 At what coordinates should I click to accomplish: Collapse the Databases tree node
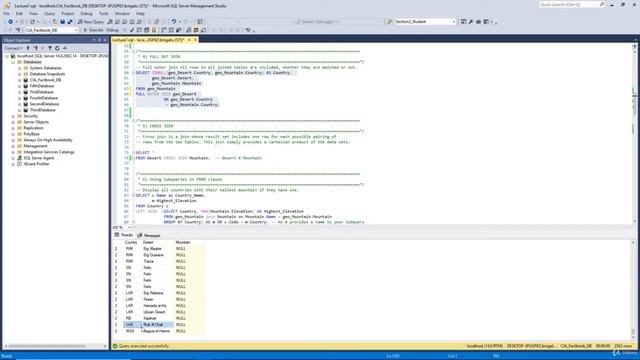coord(13,62)
